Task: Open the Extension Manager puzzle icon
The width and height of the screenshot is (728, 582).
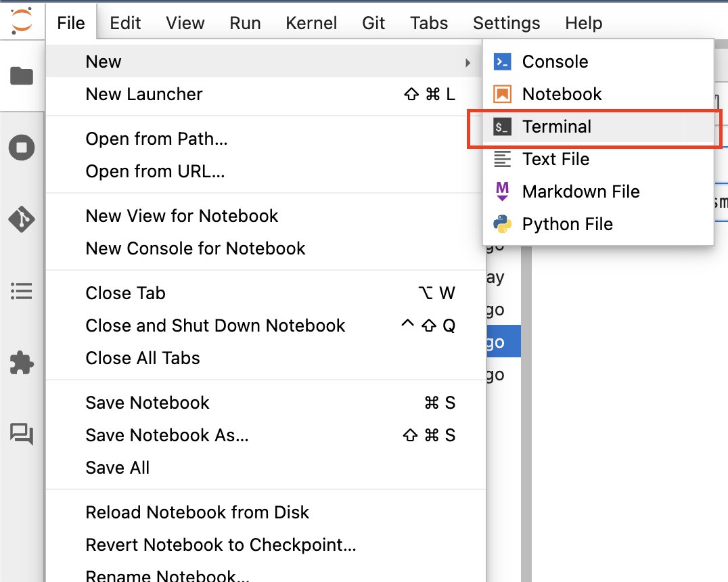Action: (x=22, y=363)
